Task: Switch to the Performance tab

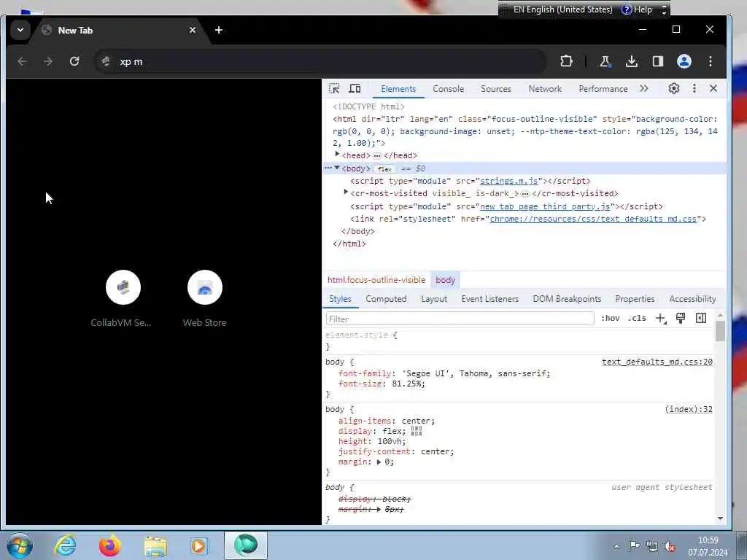Action: point(603,88)
